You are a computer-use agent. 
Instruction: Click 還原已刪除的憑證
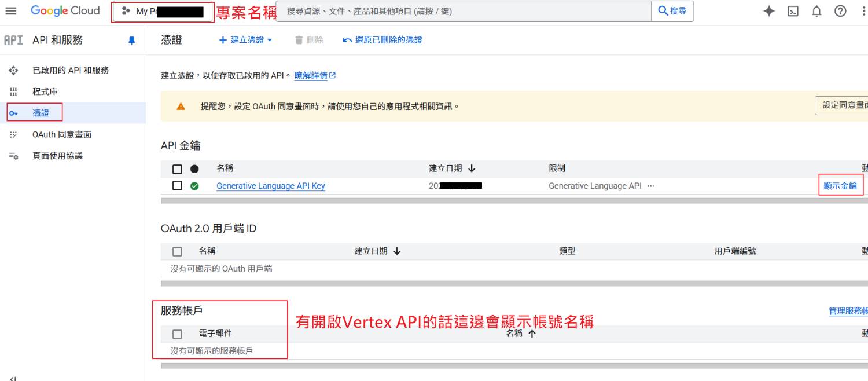(382, 40)
